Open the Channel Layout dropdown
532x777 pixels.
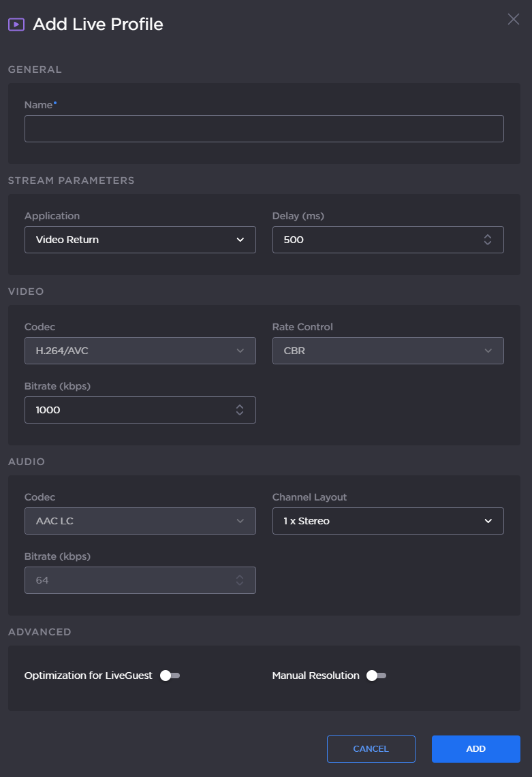click(388, 521)
